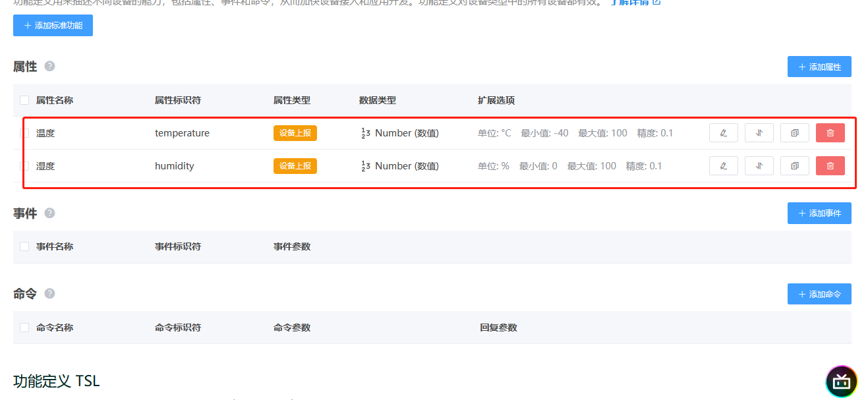
Task: Click the 添加属性 button
Action: point(819,67)
